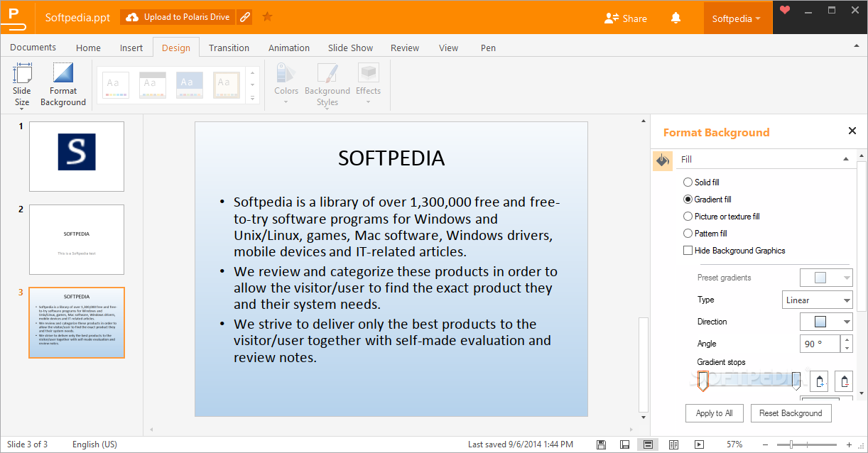Image resolution: width=868 pixels, height=453 pixels.
Task: Increase the Angle value with up arrow
Action: tap(846, 339)
